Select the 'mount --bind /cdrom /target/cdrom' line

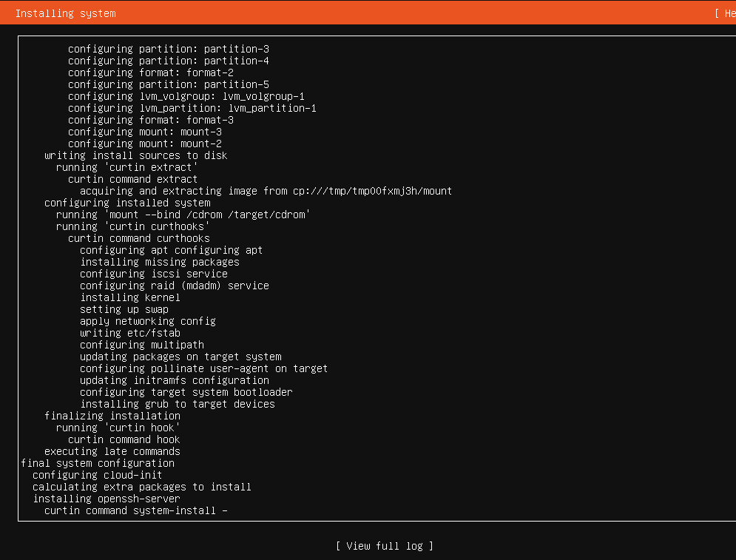pos(183,215)
